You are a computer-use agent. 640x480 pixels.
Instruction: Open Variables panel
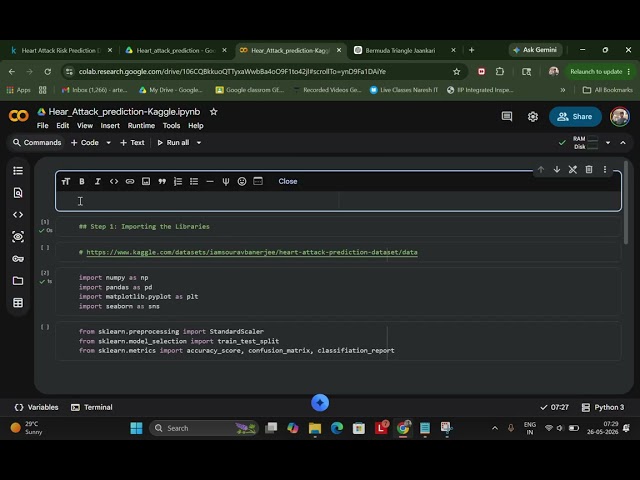[x=36, y=407]
